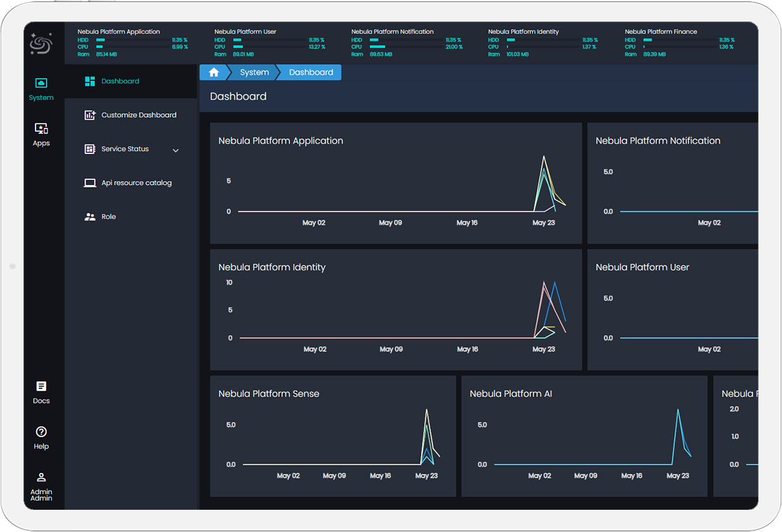The width and height of the screenshot is (782, 532).
Task: Open the System section cloud icon
Action: pyautogui.click(x=41, y=83)
